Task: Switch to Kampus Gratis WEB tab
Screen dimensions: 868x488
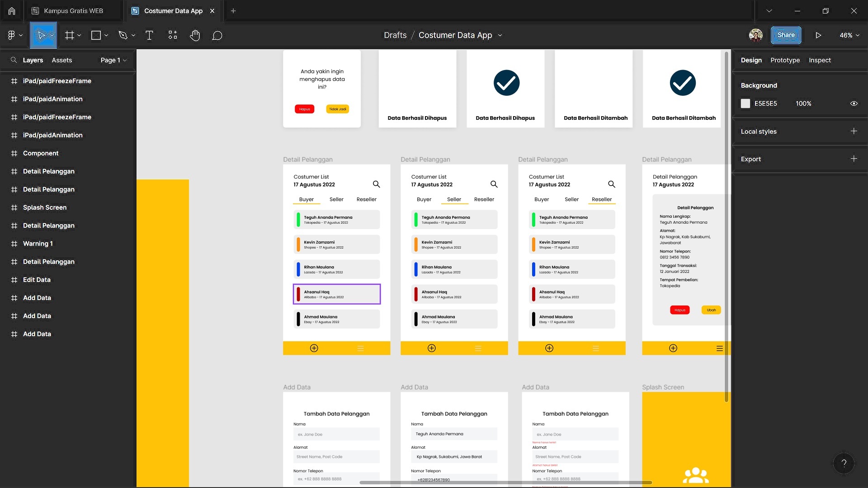Action: click(73, 11)
